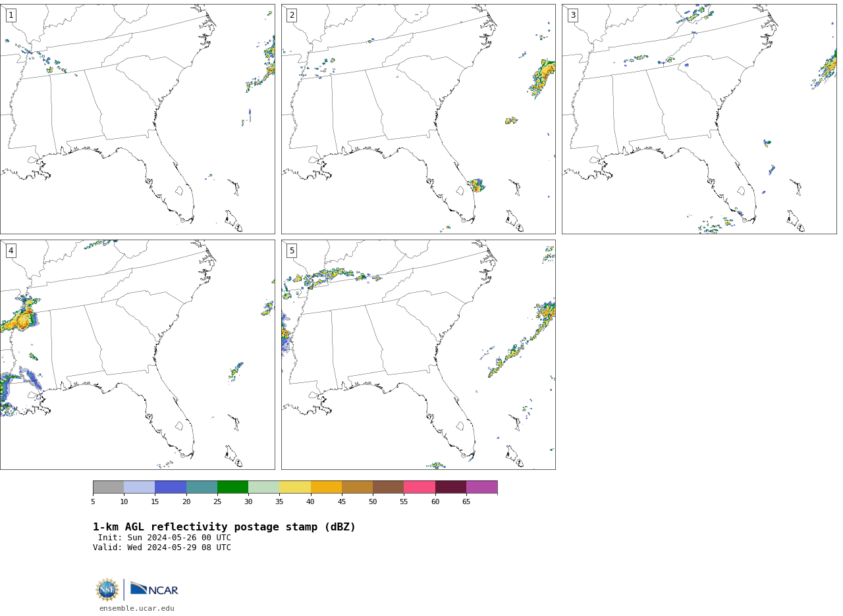843x616 pixels.
Task: Open ensemble member 5 map thumbnail
Action: coord(418,355)
